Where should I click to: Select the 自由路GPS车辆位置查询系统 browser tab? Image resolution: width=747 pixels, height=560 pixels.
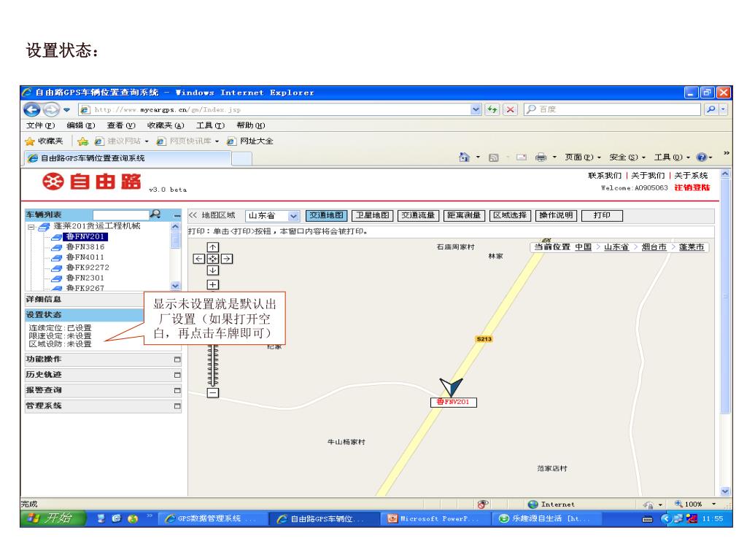pos(128,158)
